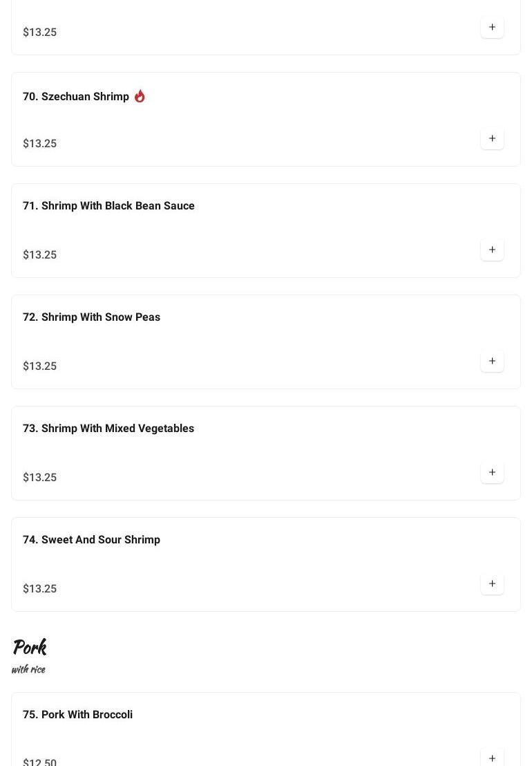Click the Pork section heading
Screen dimensions: 532x766
(30, 648)
